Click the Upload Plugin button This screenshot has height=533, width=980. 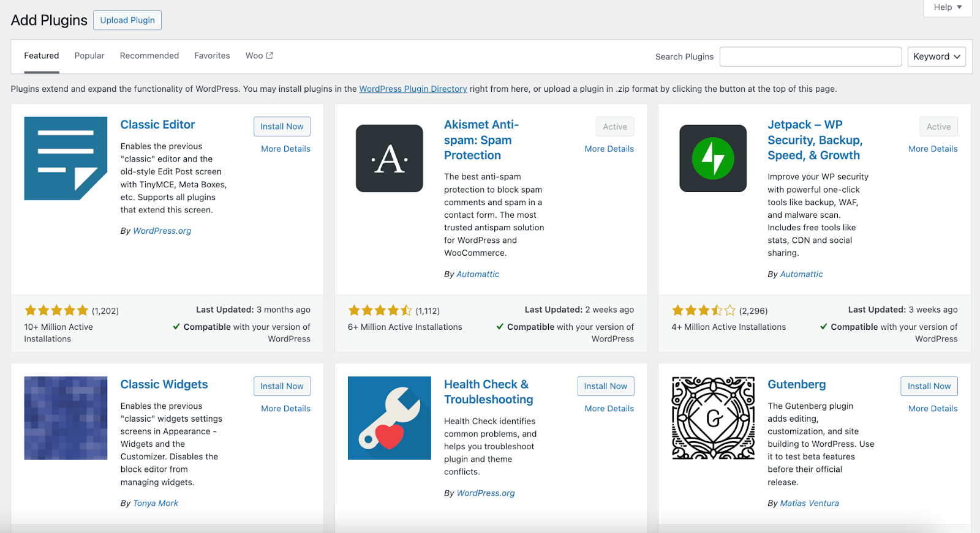point(127,20)
